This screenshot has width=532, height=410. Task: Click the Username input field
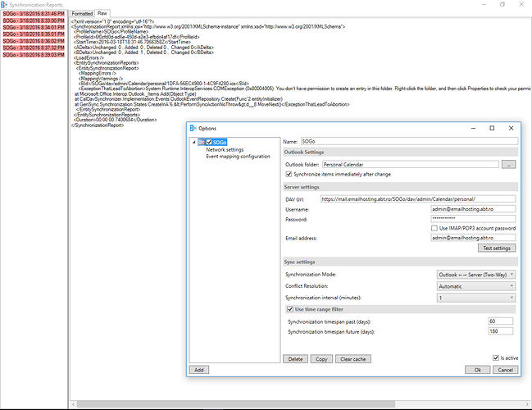click(473, 209)
